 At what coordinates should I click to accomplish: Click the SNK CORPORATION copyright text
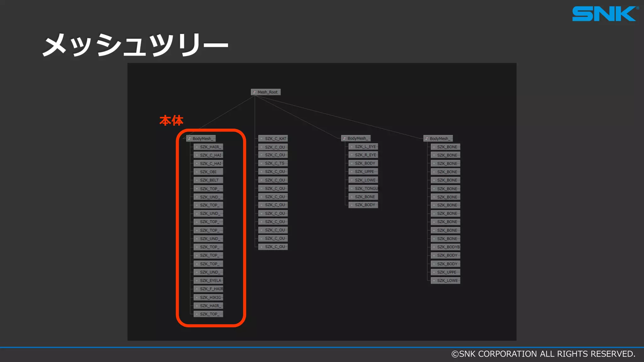[543, 354]
